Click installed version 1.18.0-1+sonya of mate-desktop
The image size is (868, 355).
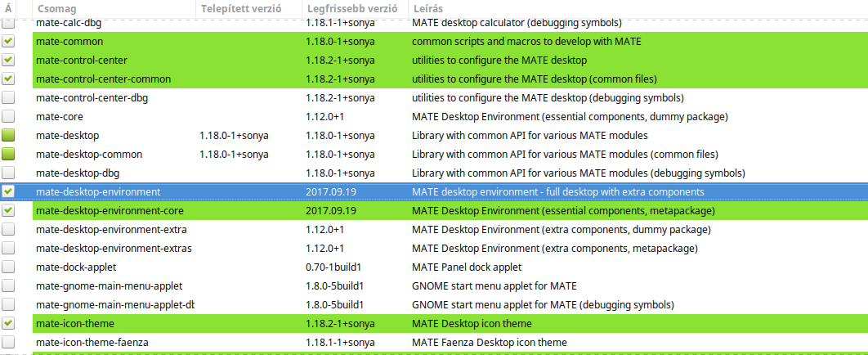pyautogui.click(x=234, y=136)
